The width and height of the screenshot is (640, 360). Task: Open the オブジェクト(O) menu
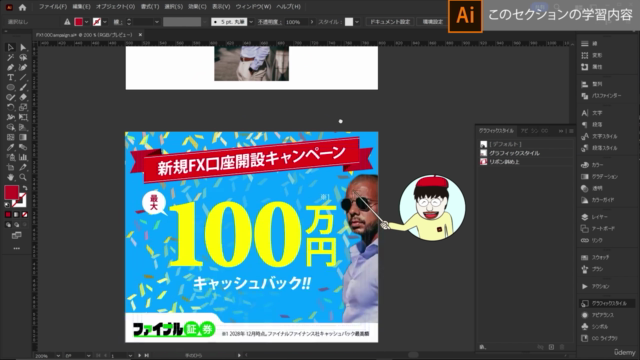(x=116, y=7)
